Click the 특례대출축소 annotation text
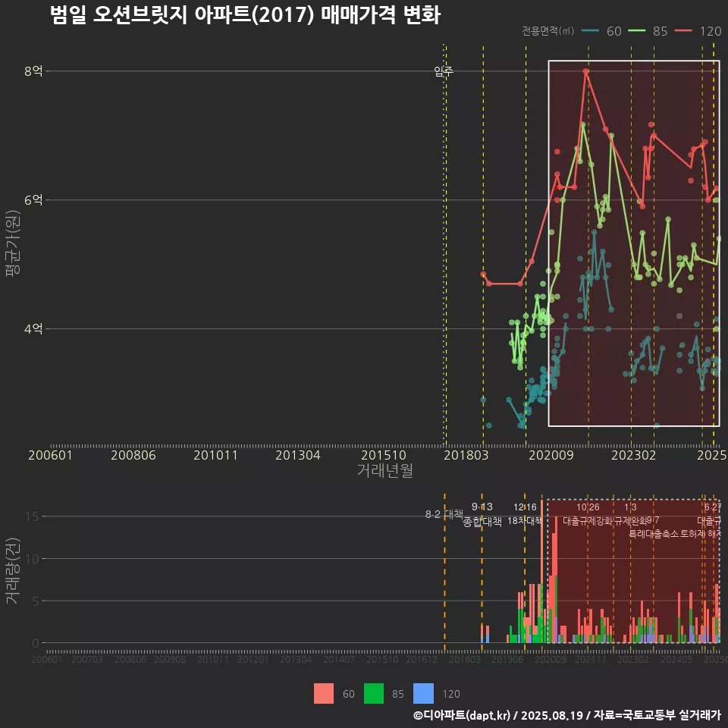 (x=654, y=534)
